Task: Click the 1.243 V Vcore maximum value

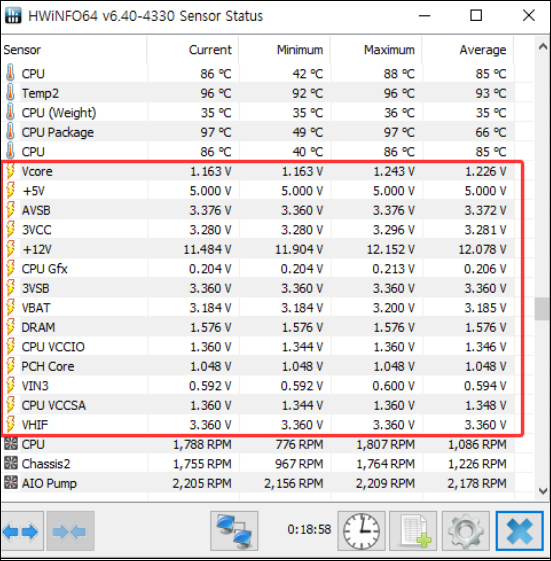Action: tap(394, 171)
